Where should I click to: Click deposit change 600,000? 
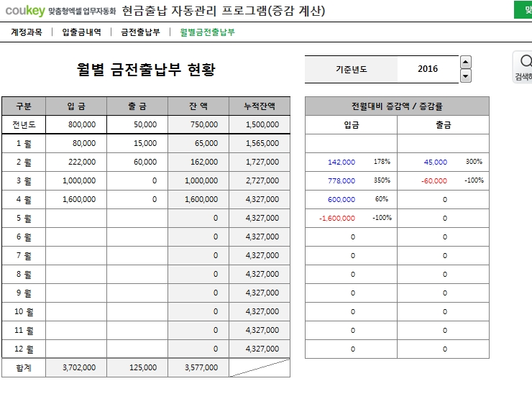pyautogui.click(x=341, y=200)
